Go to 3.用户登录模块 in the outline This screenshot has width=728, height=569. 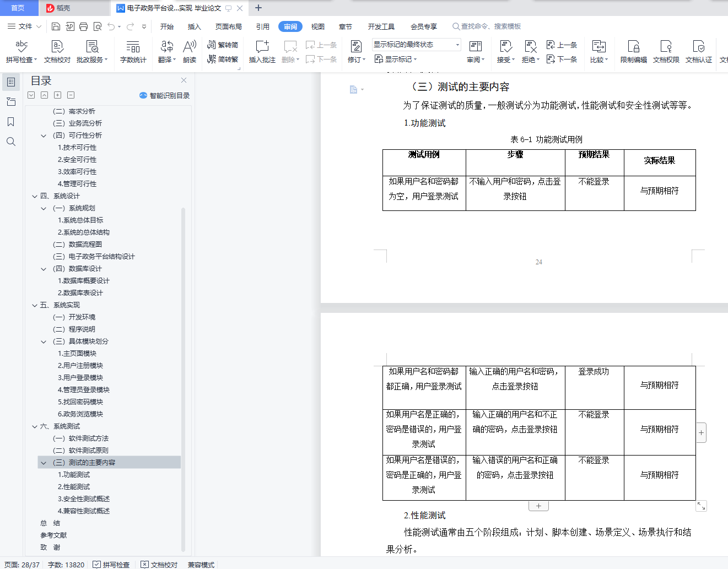click(80, 378)
